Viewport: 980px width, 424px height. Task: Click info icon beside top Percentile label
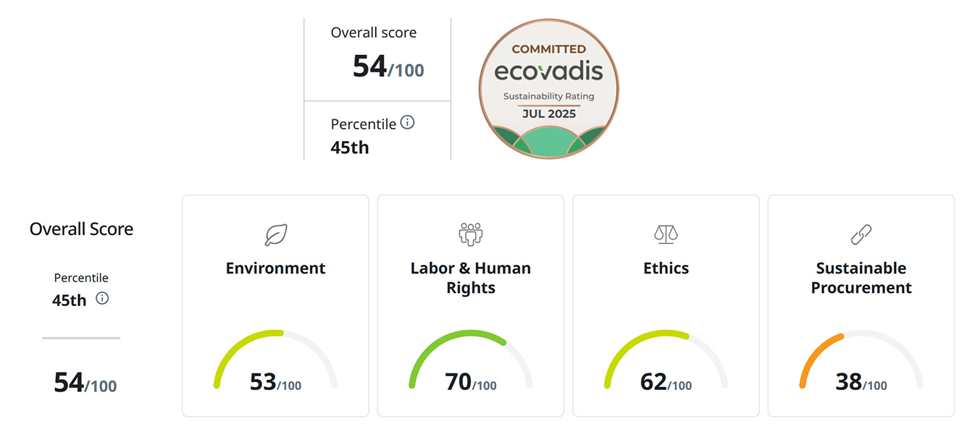[x=408, y=122]
